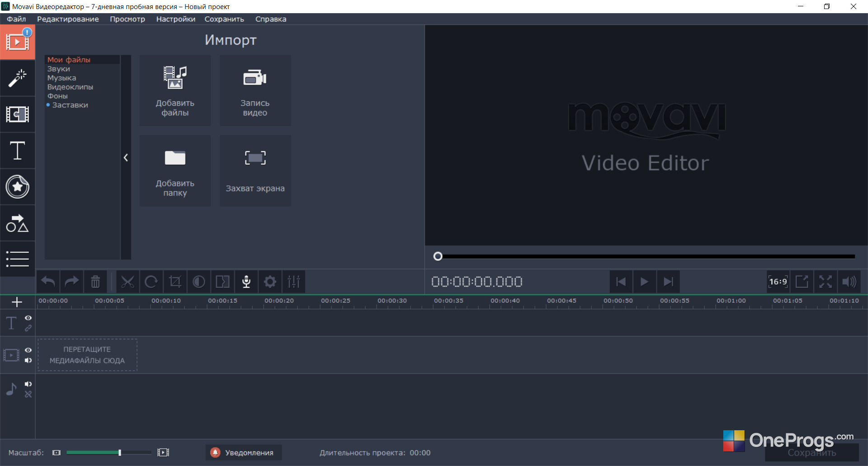The image size is (868, 466).
Task: Click the Screen capture tile
Action: [255, 171]
